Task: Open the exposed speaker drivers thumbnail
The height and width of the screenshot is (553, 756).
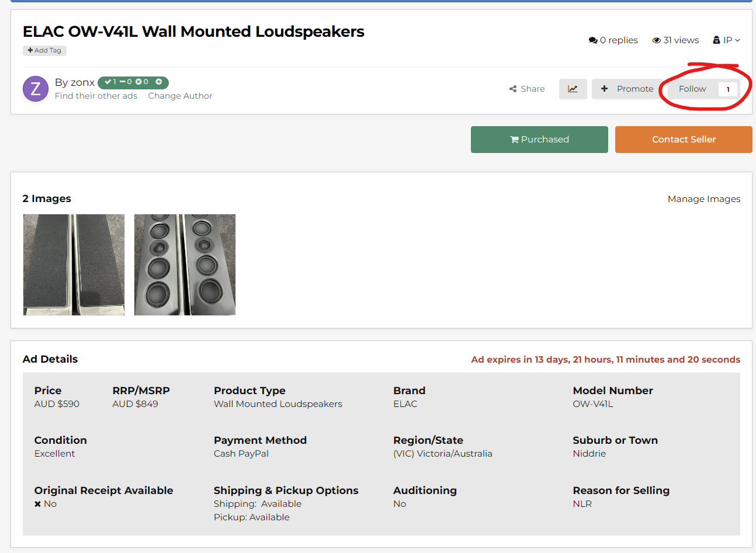Action: coord(185,265)
